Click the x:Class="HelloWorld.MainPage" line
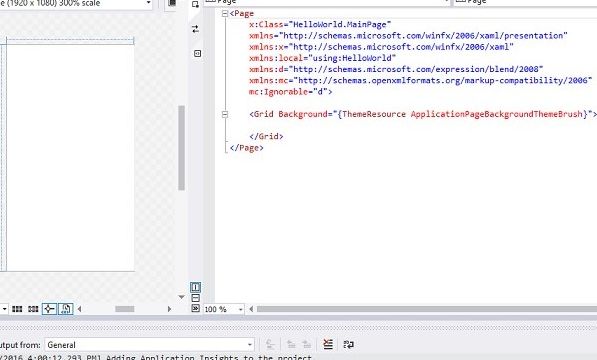The image size is (597, 360). pos(320,25)
